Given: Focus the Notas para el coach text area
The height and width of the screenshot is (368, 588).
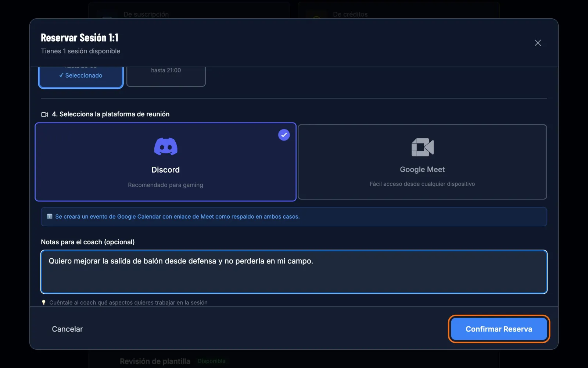Looking at the screenshot, I should coord(294,272).
